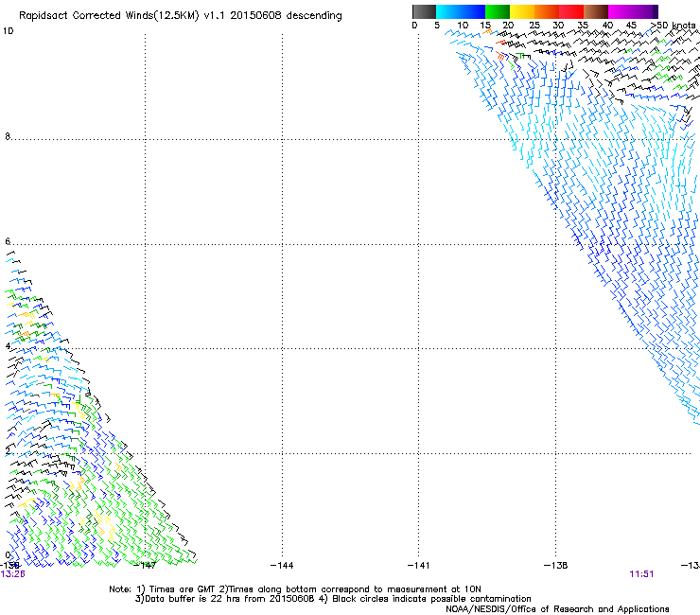
Task: Click the Rapidsact Corrected Winds title text
Action: click(x=181, y=16)
